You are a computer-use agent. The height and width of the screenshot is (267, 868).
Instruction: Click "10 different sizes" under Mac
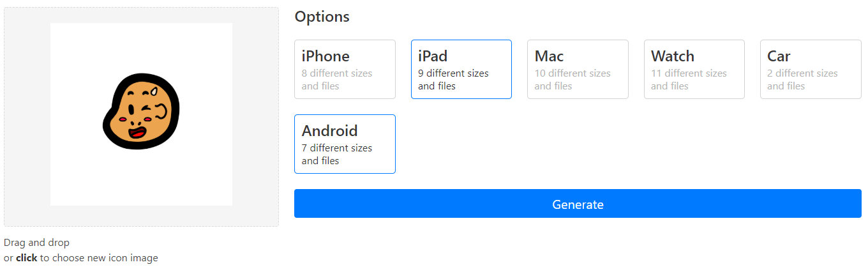pyautogui.click(x=572, y=73)
